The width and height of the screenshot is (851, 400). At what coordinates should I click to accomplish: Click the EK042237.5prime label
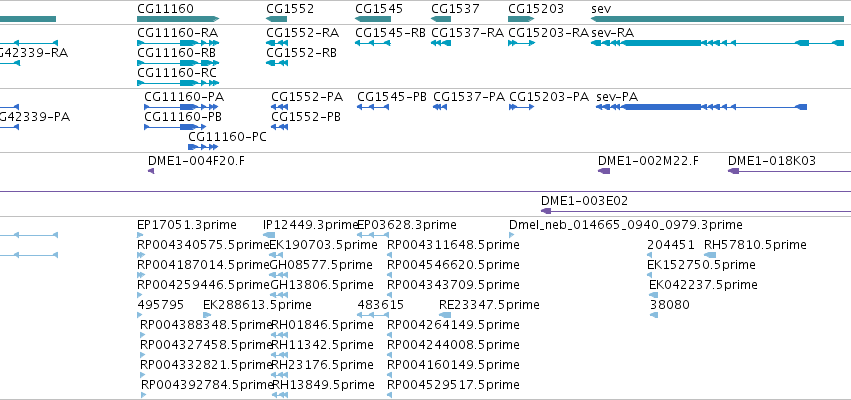click(703, 285)
